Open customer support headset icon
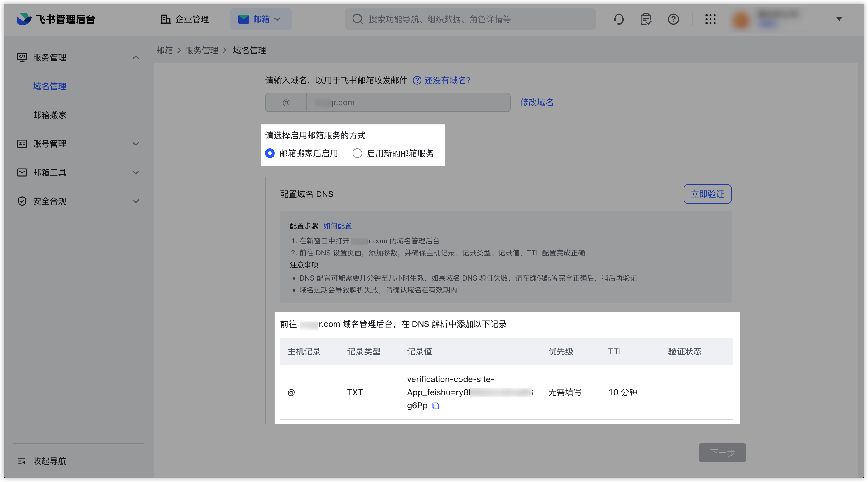 pos(619,19)
